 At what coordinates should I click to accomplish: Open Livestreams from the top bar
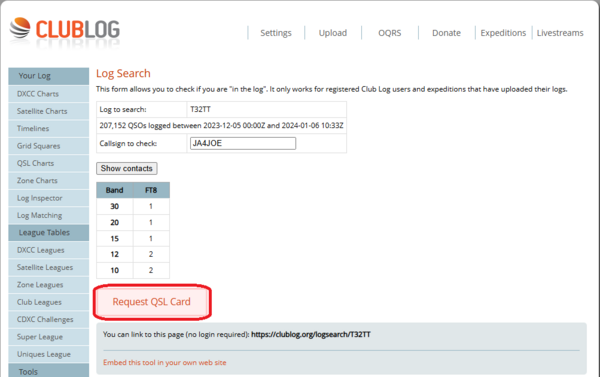(560, 33)
